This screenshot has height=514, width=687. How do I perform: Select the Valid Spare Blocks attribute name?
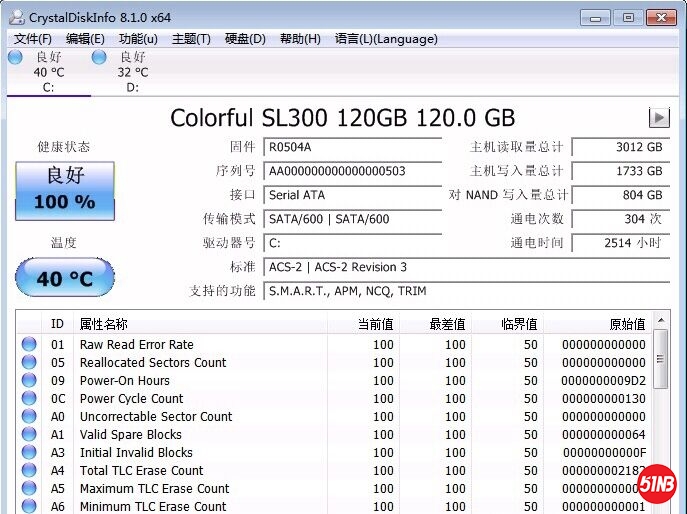coord(131,434)
